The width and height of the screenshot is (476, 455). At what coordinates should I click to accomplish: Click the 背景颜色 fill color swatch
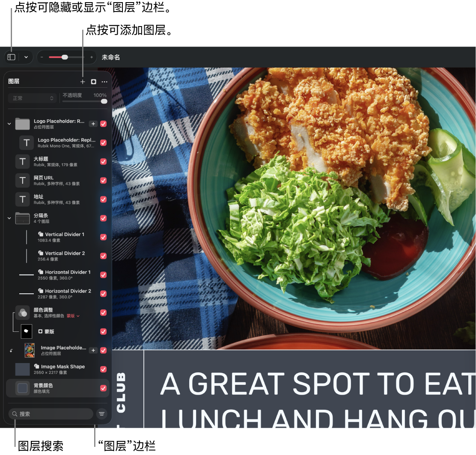point(22,388)
